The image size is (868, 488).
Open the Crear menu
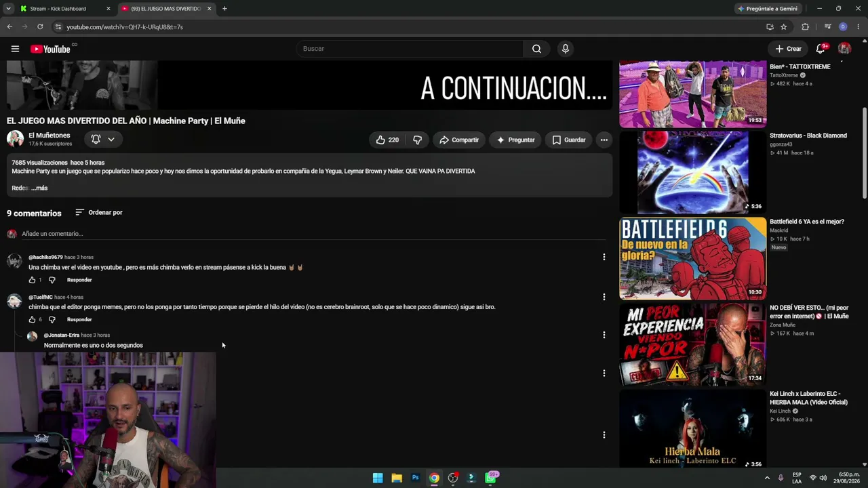pyautogui.click(x=788, y=49)
